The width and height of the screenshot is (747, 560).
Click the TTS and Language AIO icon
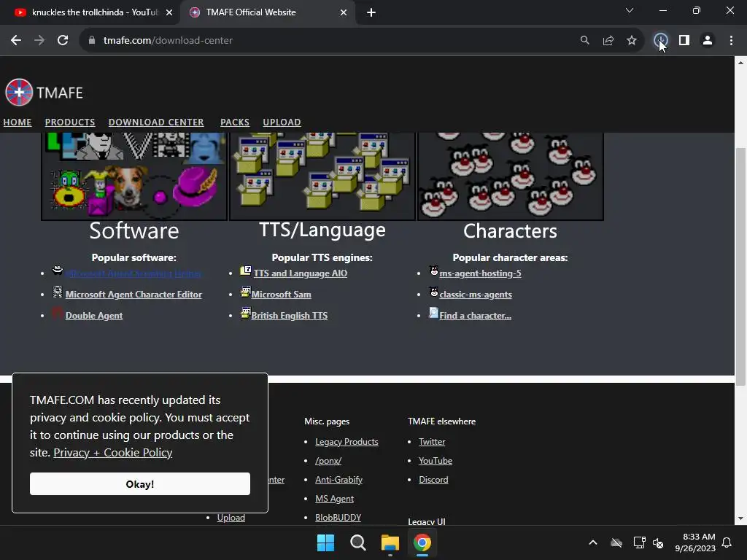coord(246,271)
